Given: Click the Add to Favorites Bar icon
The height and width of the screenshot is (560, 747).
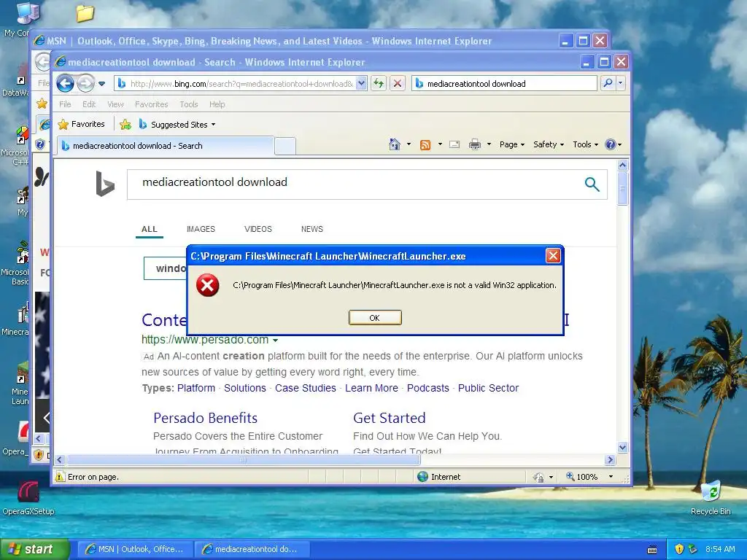Looking at the screenshot, I should tap(125, 125).
